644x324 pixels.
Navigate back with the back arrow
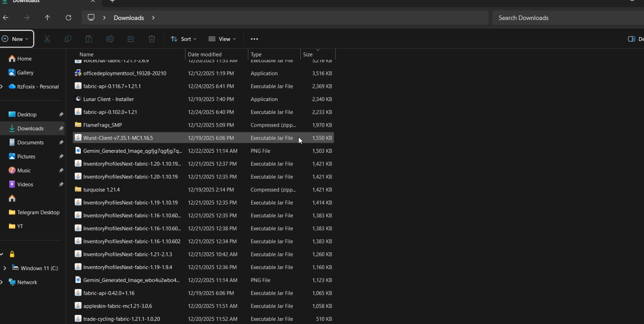click(6, 18)
